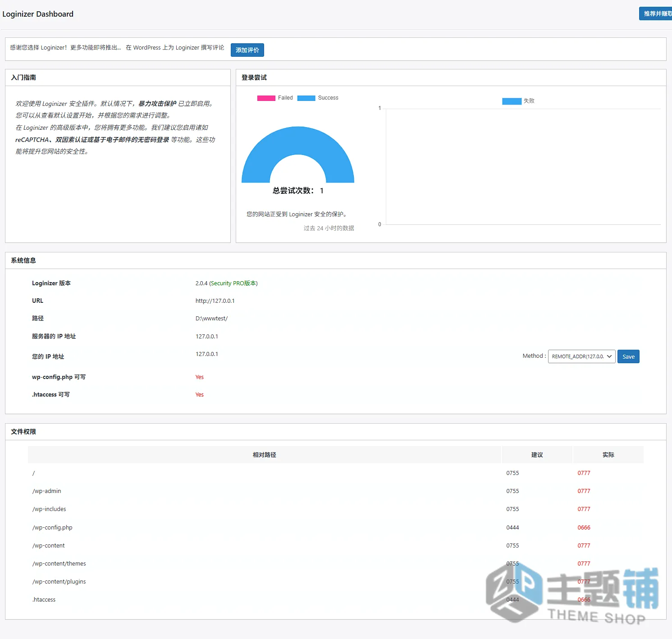Viewport: 672px width, 639px height.
Task: Click the Loginizer 版本 label
Action: click(51, 283)
